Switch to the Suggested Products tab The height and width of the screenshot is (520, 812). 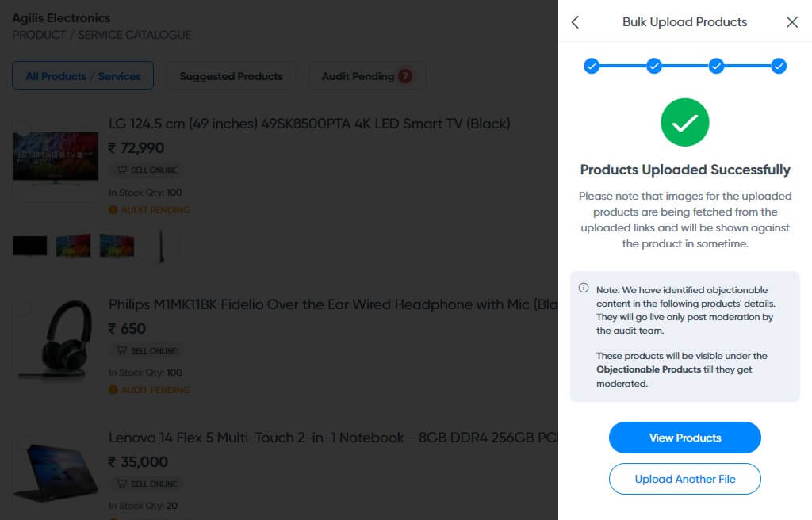pyautogui.click(x=231, y=75)
